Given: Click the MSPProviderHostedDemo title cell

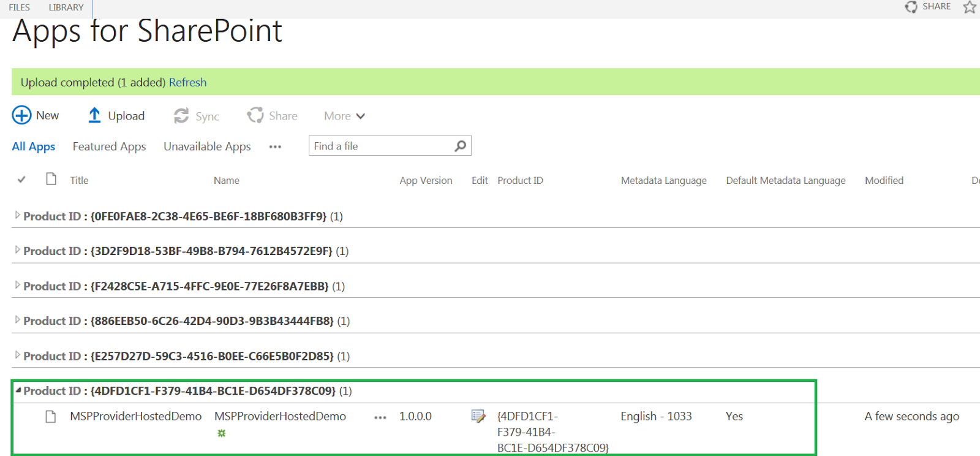Looking at the screenshot, I should 135,416.
